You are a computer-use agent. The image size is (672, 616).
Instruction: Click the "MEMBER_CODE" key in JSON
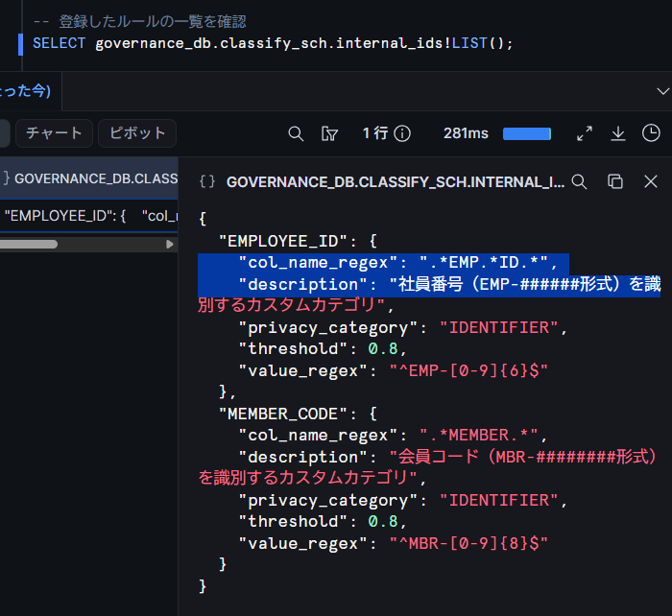click(x=282, y=415)
